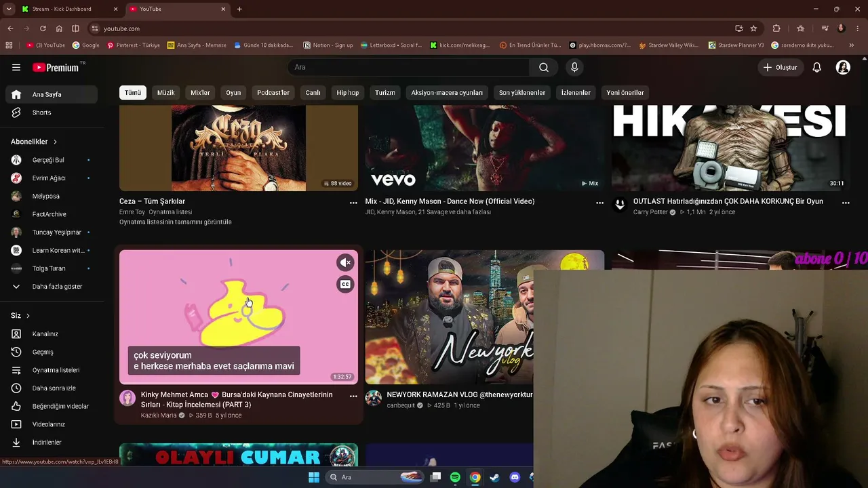The width and height of the screenshot is (868, 488).
Task: Open Discord from the taskbar
Action: click(515, 477)
